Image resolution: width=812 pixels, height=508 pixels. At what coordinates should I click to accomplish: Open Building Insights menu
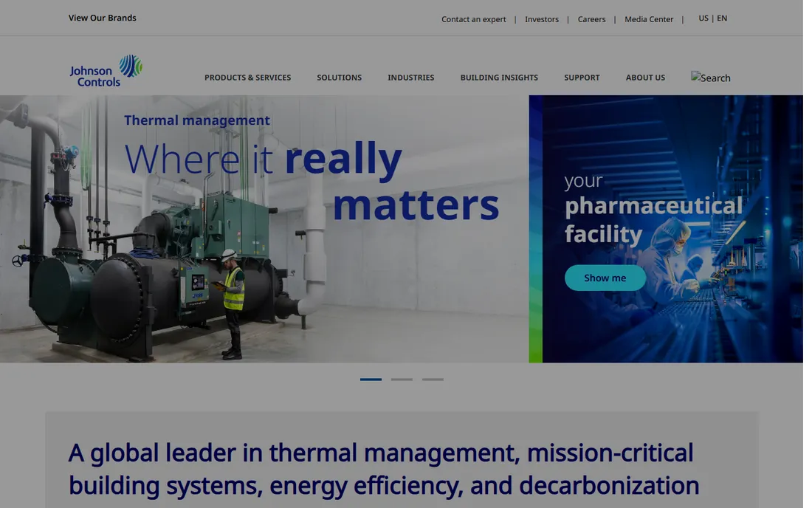tap(499, 78)
